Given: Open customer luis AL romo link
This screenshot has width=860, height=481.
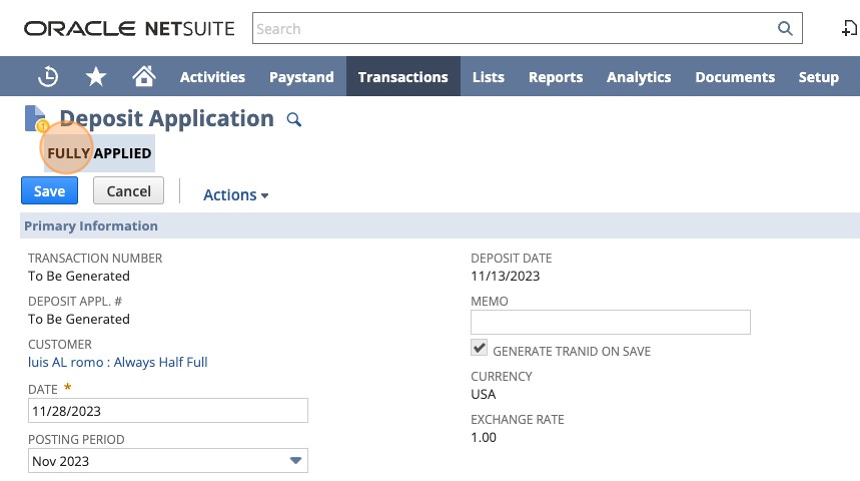Looking at the screenshot, I should click(118, 362).
